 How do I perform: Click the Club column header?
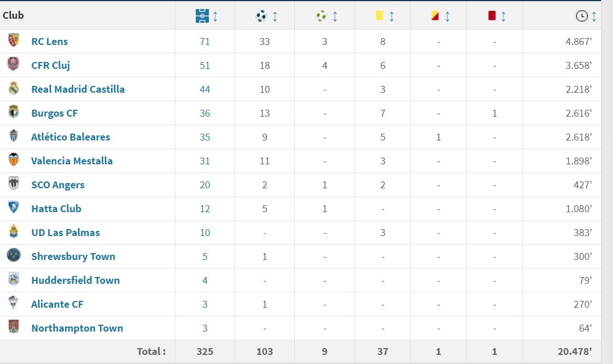[x=14, y=15]
